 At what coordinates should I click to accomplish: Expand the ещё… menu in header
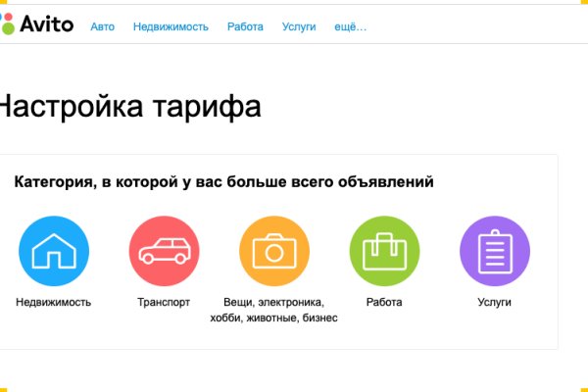coord(350,26)
